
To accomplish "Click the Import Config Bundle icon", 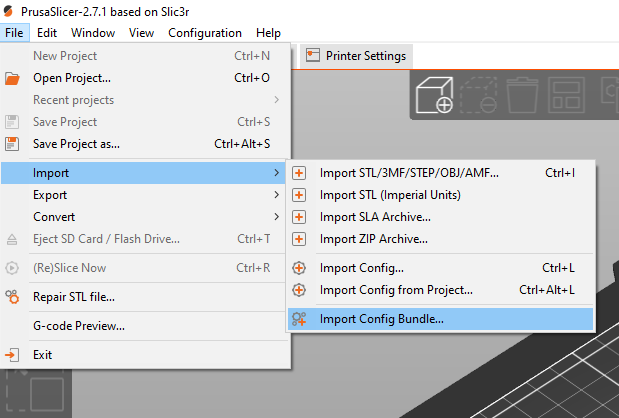I will [299, 319].
